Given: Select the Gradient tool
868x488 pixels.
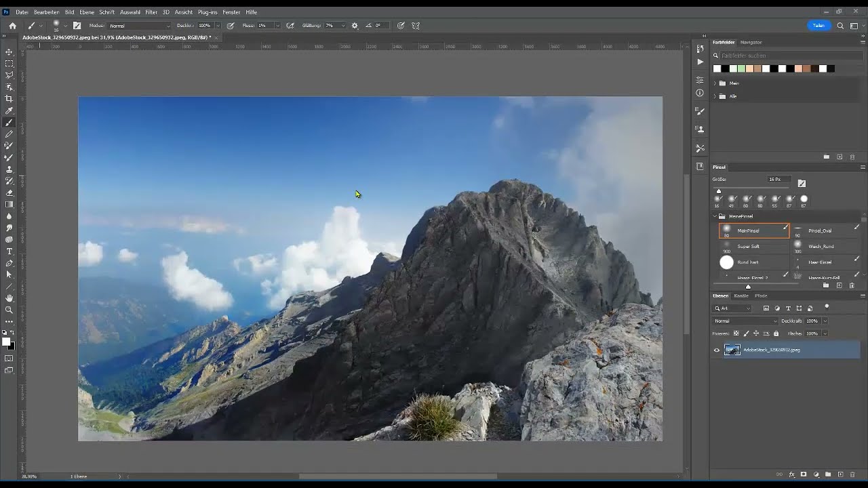Looking at the screenshot, I should coord(9,204).
